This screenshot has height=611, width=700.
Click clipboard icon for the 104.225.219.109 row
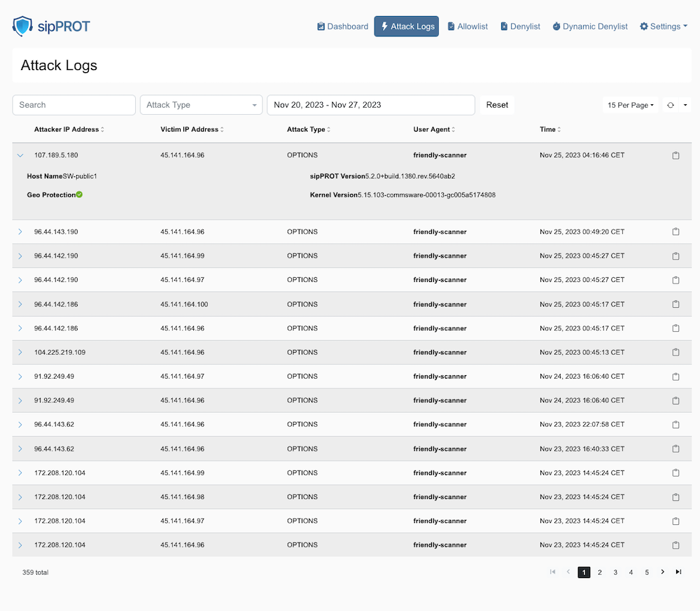(675, 353)
